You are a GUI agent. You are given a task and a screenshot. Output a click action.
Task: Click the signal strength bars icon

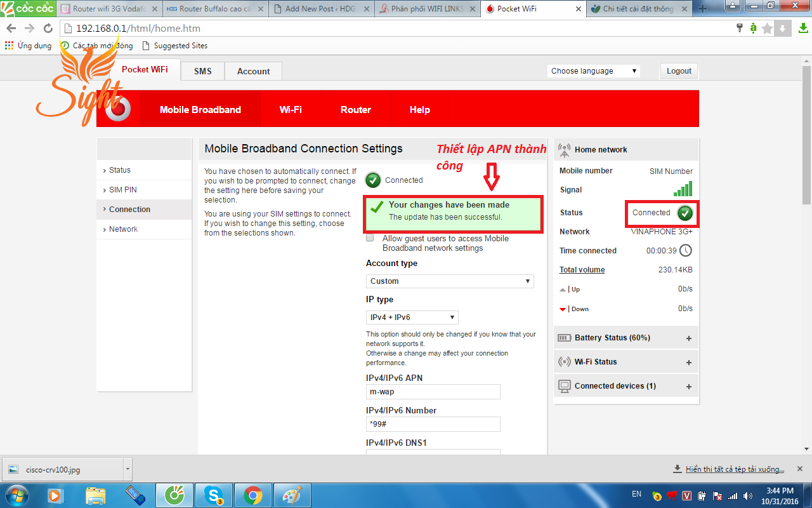click(x=684, y=189)
